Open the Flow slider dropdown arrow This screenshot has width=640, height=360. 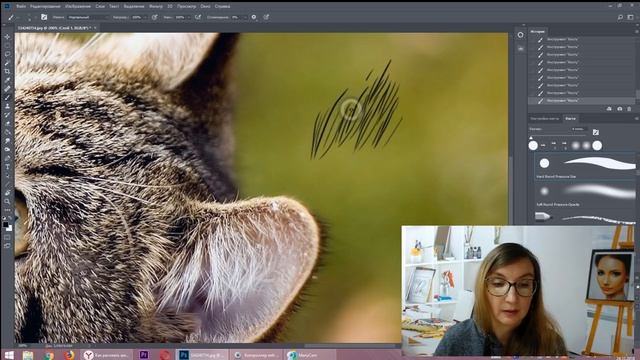(x=189, y=17)
